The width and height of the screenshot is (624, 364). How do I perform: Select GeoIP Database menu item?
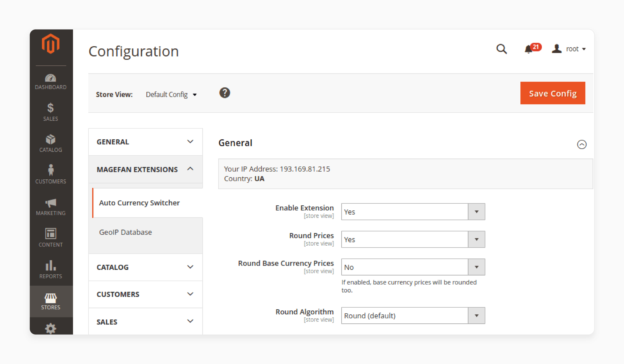click(125, 232)
